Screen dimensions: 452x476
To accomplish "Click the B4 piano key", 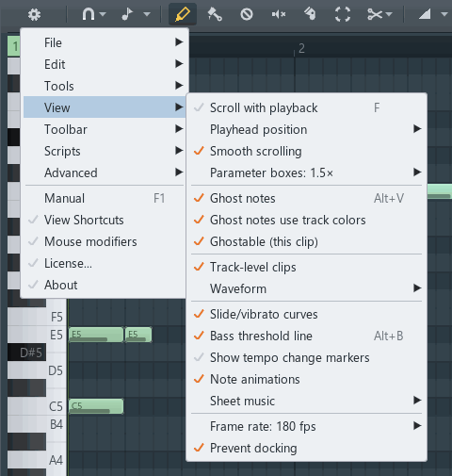I will point(37,424).
